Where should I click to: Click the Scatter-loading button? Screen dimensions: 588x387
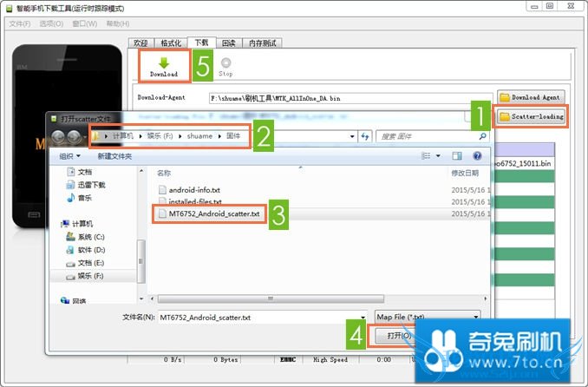point(532,117)
